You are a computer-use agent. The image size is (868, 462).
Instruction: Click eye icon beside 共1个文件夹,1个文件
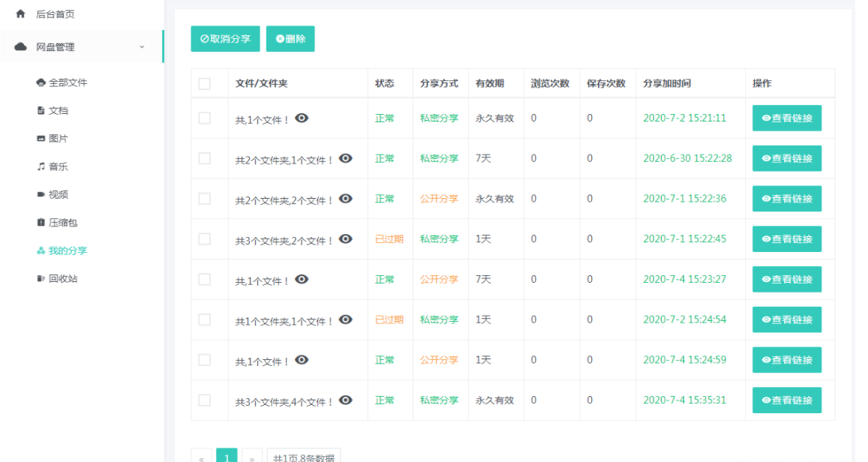pos(345,319)
